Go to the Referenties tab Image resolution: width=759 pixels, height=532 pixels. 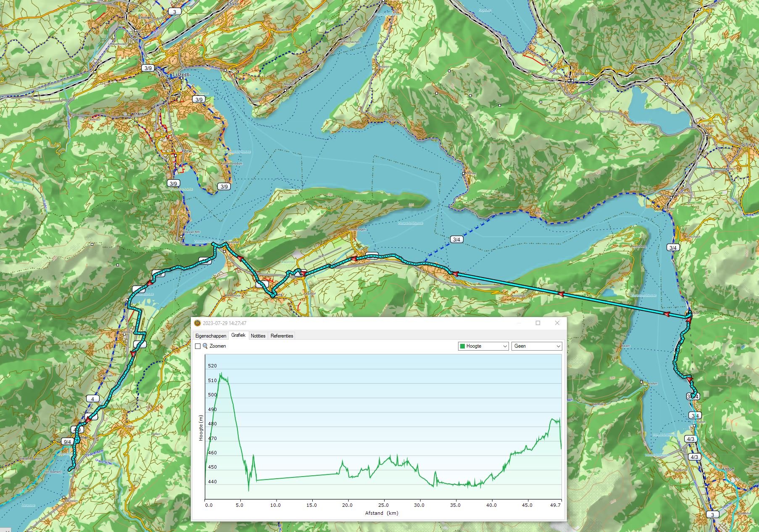(x=282, y=336)
